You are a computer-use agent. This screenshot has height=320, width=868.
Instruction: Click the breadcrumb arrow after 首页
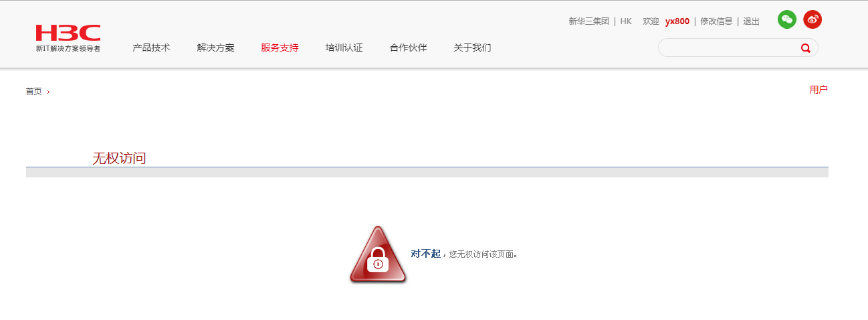click(48, 92)
